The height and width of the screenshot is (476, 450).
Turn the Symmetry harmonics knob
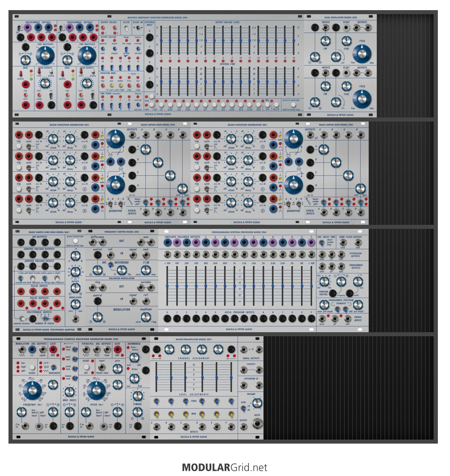coord(134,357)
